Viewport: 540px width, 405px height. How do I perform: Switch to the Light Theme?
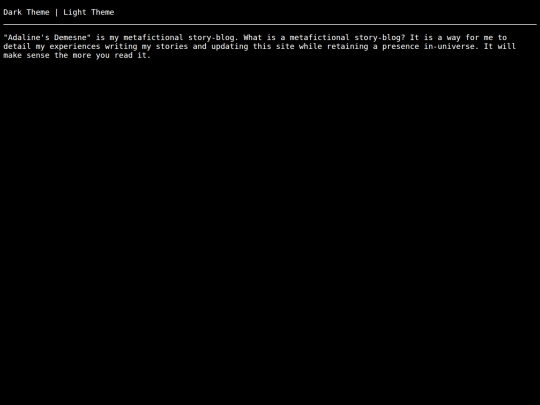pos(89,12)
